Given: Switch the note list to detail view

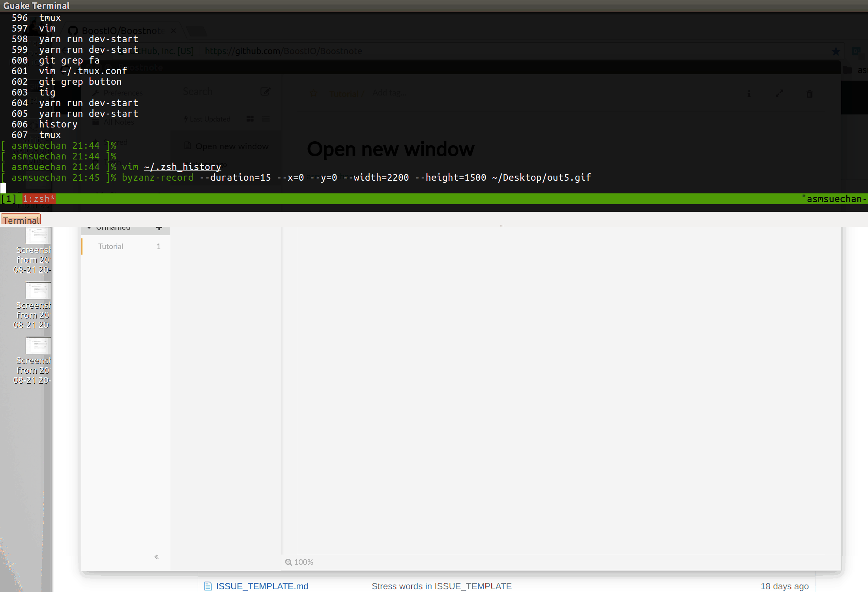Looking at the screenshot, I should [x=266, y=118].
